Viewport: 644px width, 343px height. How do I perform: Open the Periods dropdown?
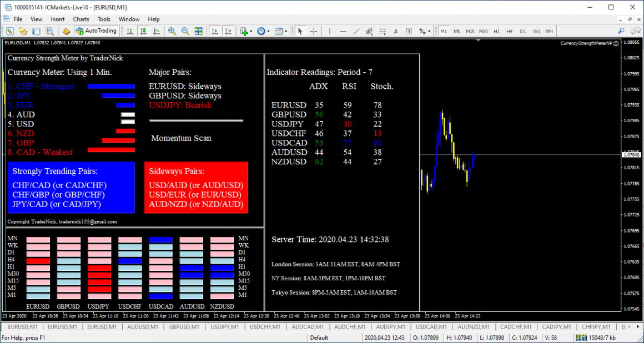point(262,31)
